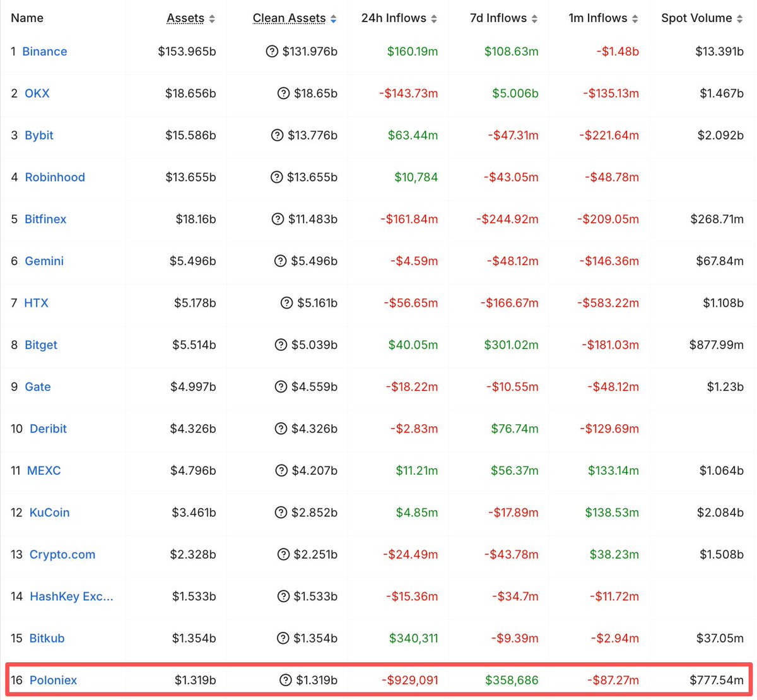Click OKX 7d inflow $5.006b

[515, 93]
